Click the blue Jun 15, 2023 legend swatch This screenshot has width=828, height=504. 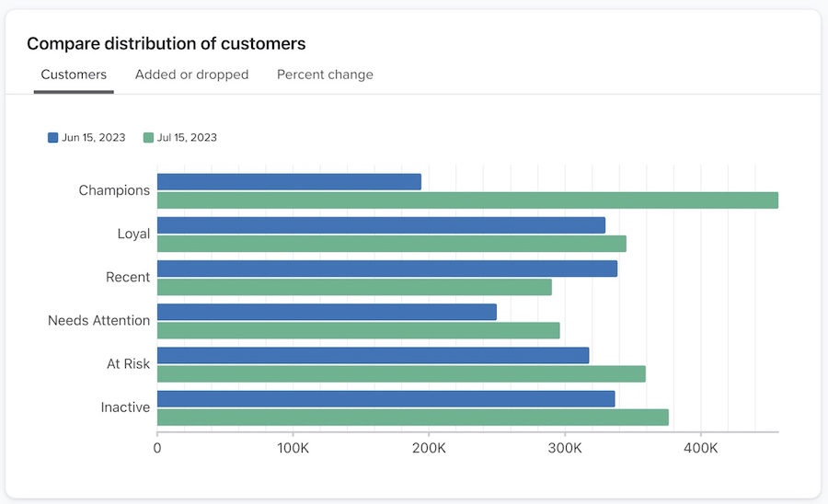pos(52,138)
